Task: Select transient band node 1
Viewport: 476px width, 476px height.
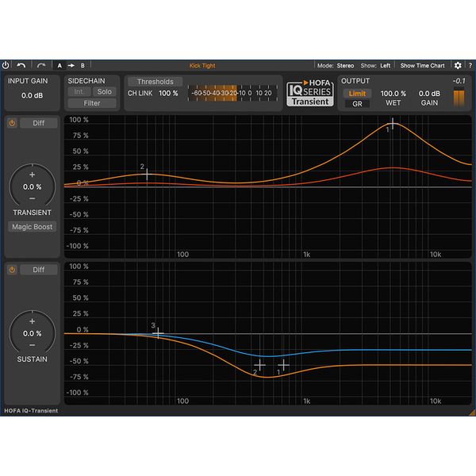Action: tap(393, 124)
